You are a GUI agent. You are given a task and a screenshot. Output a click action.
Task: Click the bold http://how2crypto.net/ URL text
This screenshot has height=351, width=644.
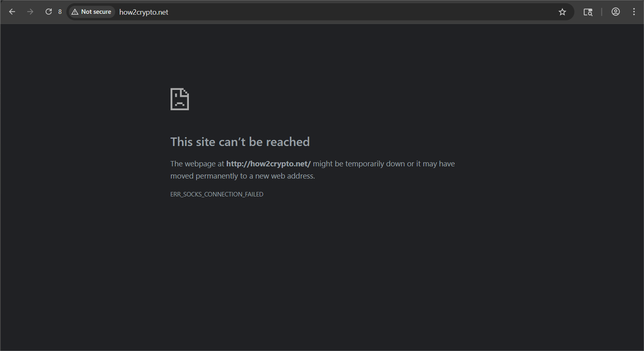pyautogui.click(x=268, y=164)
